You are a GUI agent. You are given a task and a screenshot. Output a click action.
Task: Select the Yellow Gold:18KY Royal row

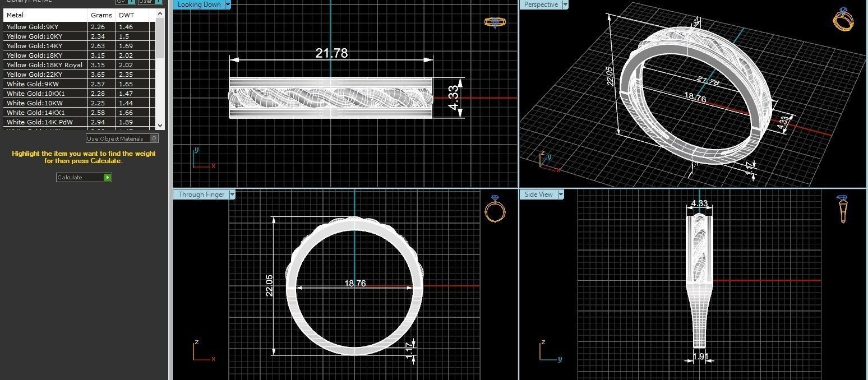point(80,65)
